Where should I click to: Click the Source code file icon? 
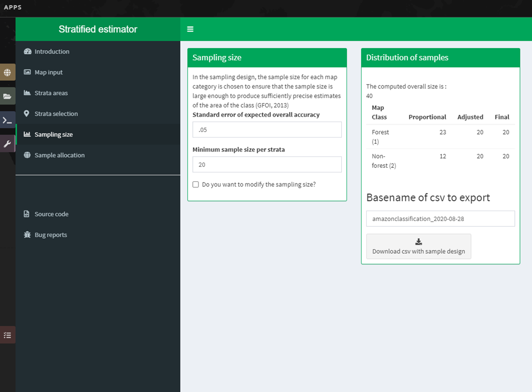[x=27, y=214]
